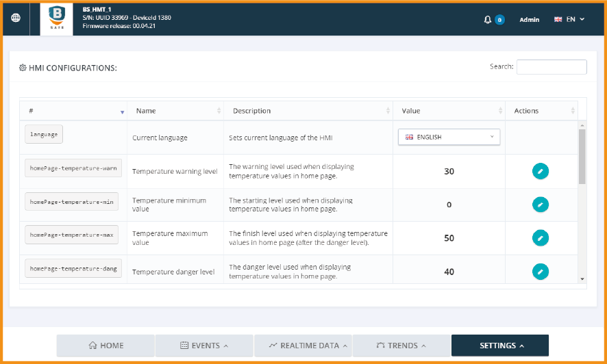
Task: Sort table by Name column
Action: coord(175,111)
